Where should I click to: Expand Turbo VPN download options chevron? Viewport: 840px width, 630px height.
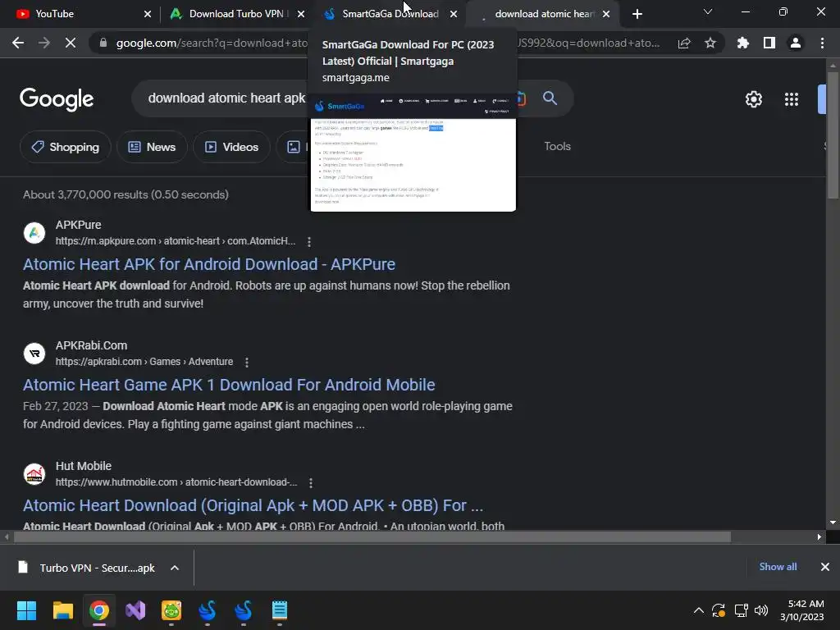175,568
